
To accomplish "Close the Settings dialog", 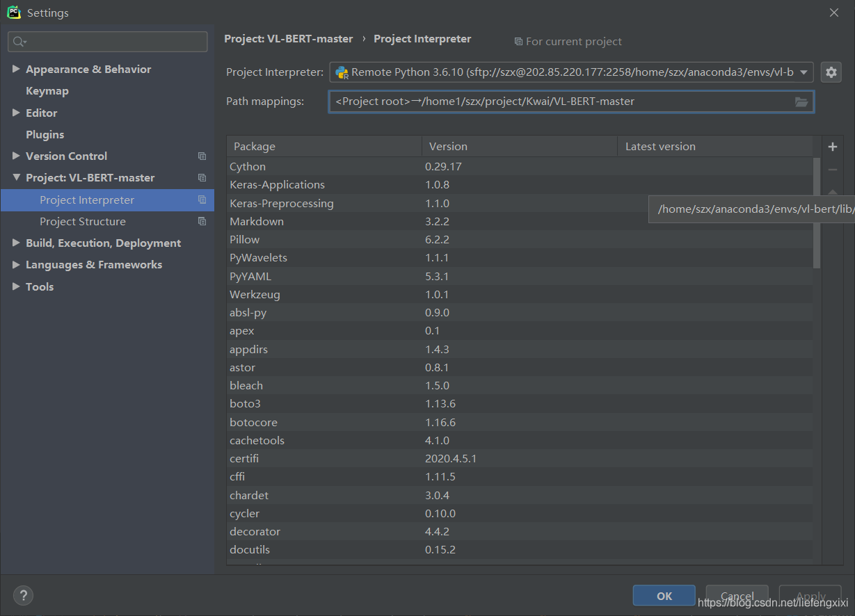I will [x=834, y=13].
